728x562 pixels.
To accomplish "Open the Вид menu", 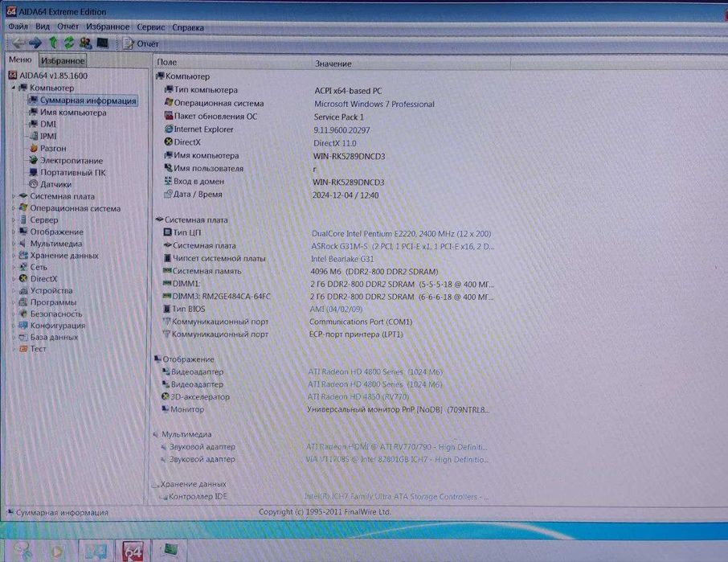I will tap(43, 27).
